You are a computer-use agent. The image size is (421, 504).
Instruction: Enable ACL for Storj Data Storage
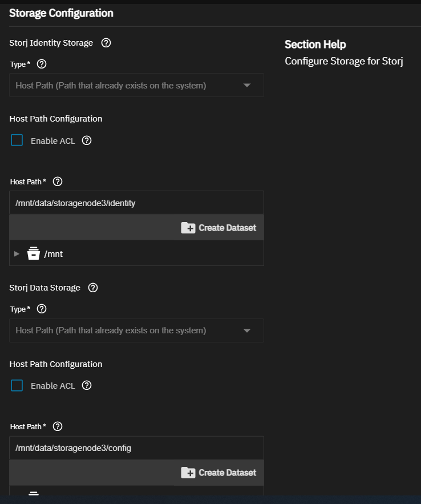tap(17, 385)
